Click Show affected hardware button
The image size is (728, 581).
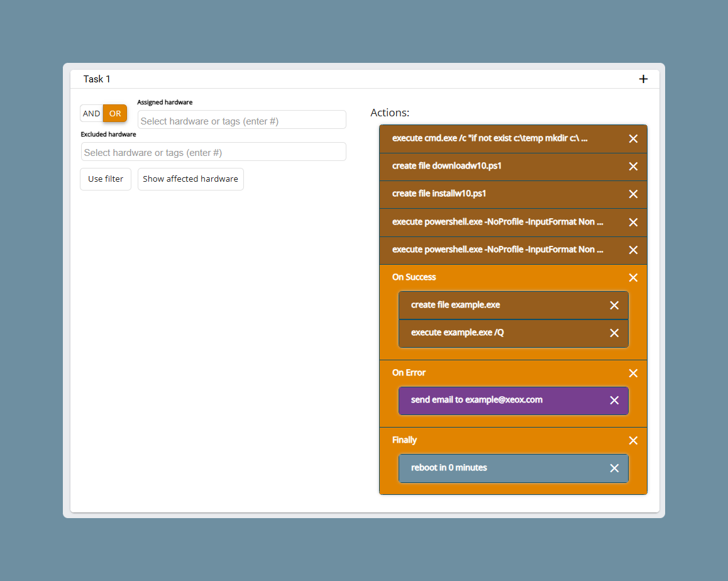click(x=190, y=179)
